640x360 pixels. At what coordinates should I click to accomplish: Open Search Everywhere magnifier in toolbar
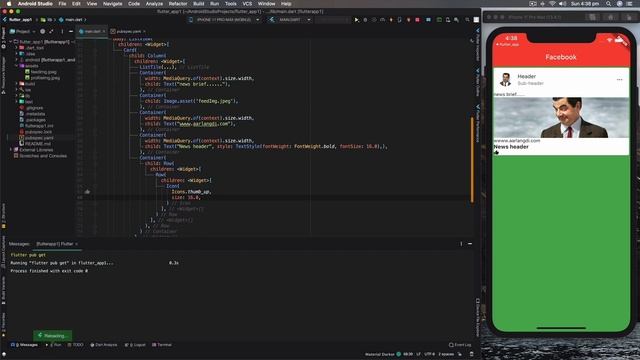(x=467, y=20)
